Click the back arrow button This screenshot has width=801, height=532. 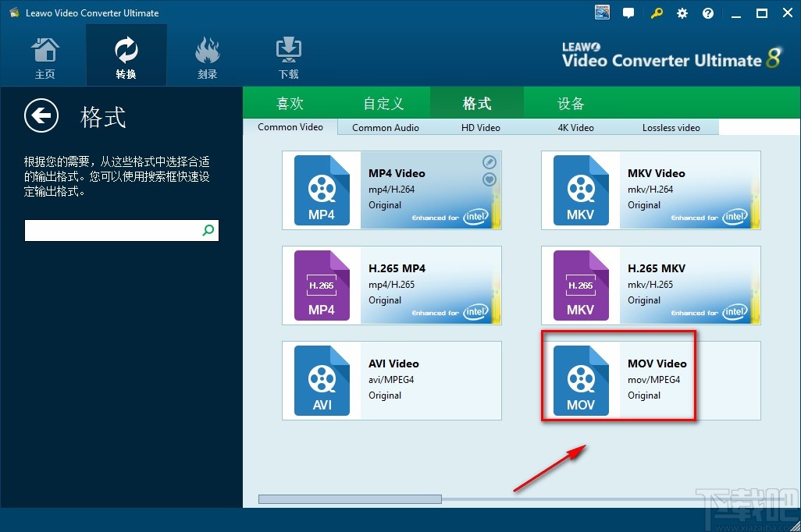click(41, 115)
